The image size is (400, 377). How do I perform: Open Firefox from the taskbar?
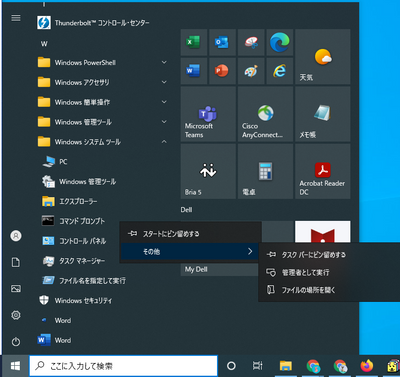coord(367,366)
